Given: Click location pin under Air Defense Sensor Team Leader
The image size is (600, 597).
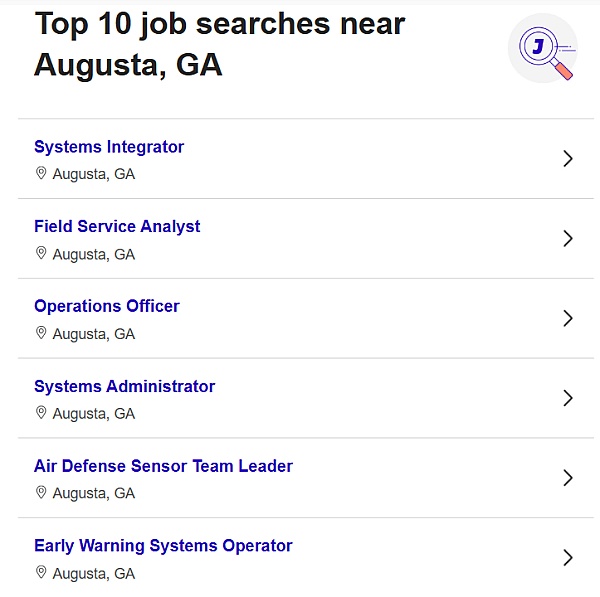Looking at the screenshot, I should pyautogui.click(x=41, y=493).
